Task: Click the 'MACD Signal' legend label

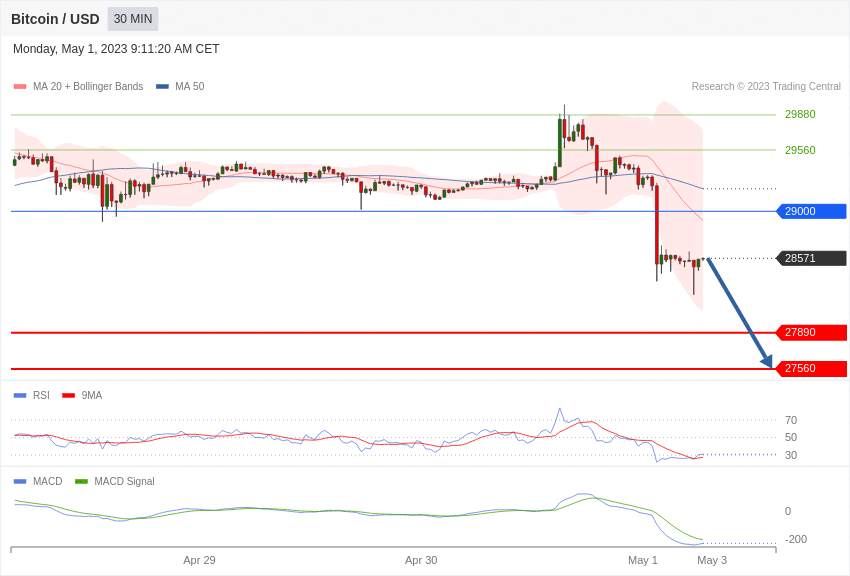Action: click(124, 481)
